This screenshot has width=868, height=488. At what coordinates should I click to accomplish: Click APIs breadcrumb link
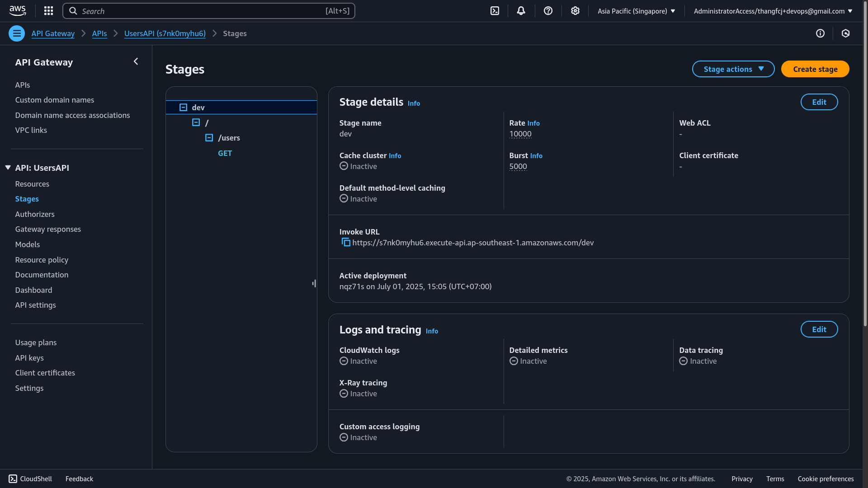point(99,33)
